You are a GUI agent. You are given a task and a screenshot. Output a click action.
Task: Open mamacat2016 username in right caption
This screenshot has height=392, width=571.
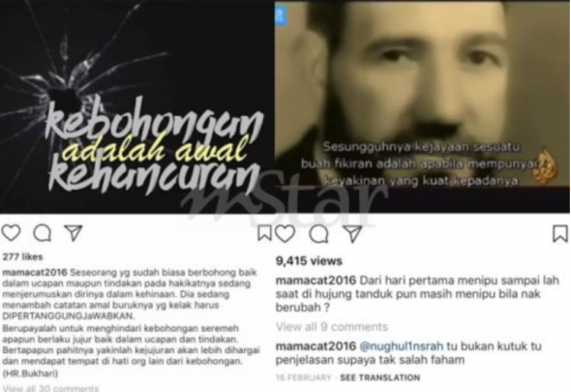pos(316,280)
